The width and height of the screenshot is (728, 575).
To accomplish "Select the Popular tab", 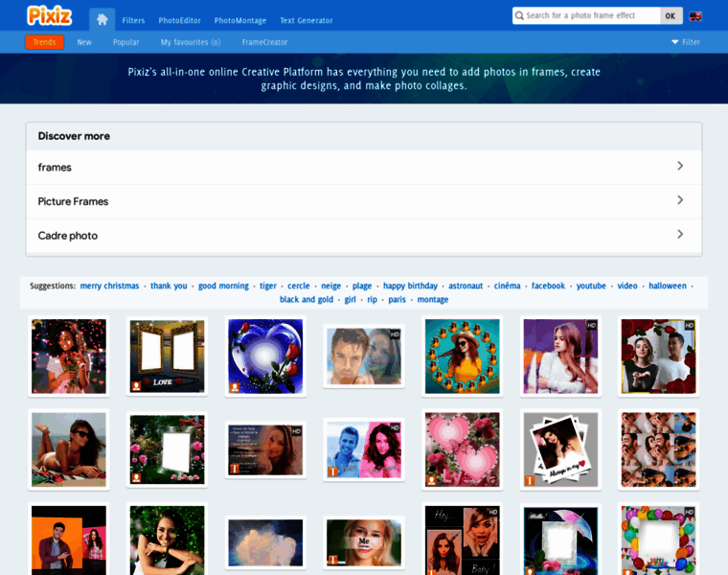I will pyautogui.click(x=125, y=42).
